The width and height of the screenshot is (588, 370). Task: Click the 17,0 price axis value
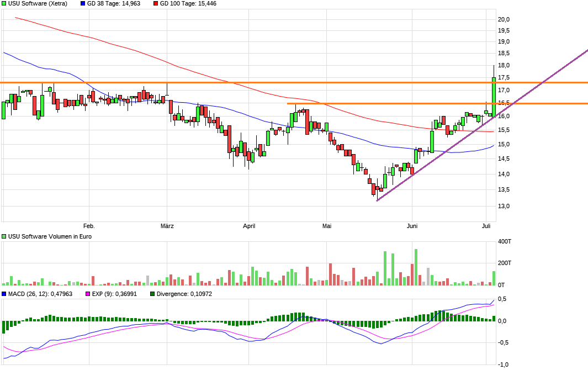(x=504, y=90)
